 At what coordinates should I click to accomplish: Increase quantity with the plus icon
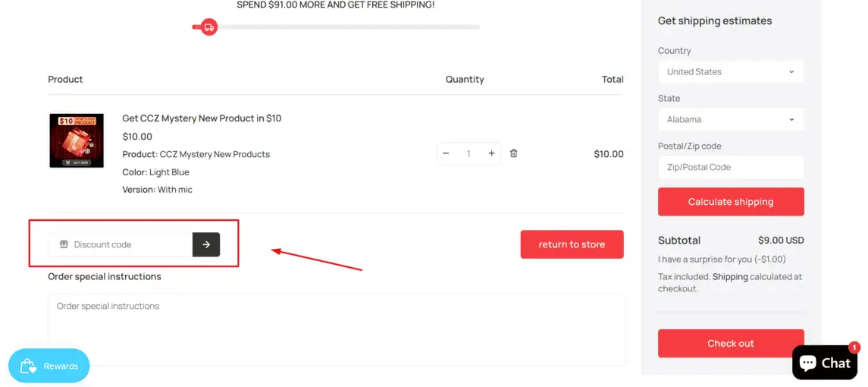click(x=491, y=153)
